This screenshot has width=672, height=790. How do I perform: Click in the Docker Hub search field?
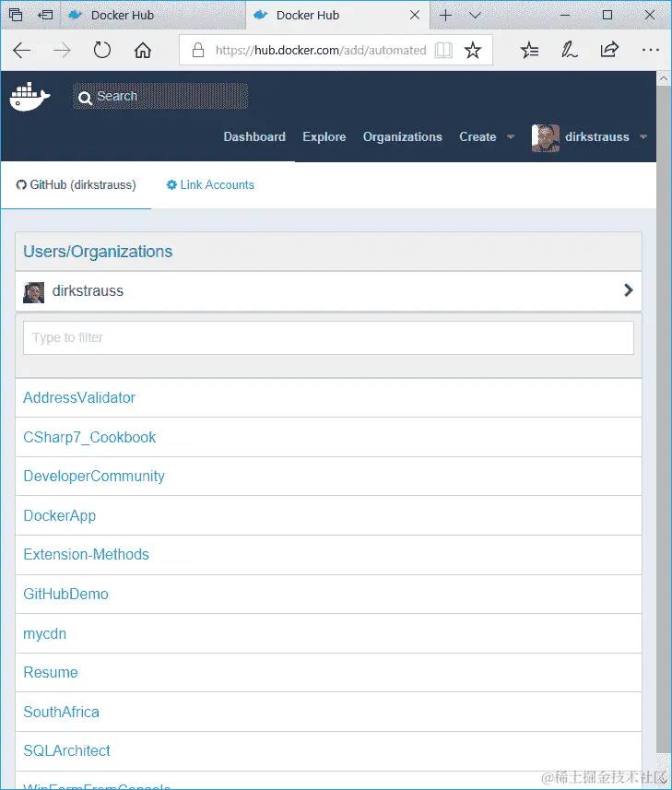coord(160,96)
